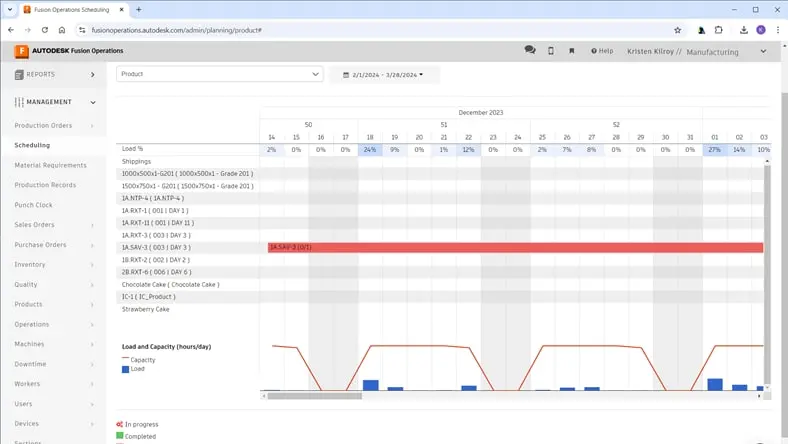Open the Kristen Kilroy user account menu
The image size is (788, 444).
[x=697, y=51]
